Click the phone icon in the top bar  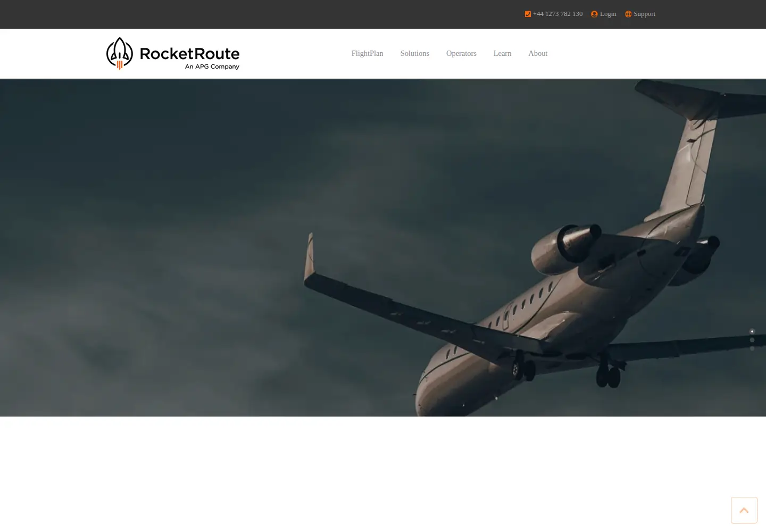tap(528, 14)
